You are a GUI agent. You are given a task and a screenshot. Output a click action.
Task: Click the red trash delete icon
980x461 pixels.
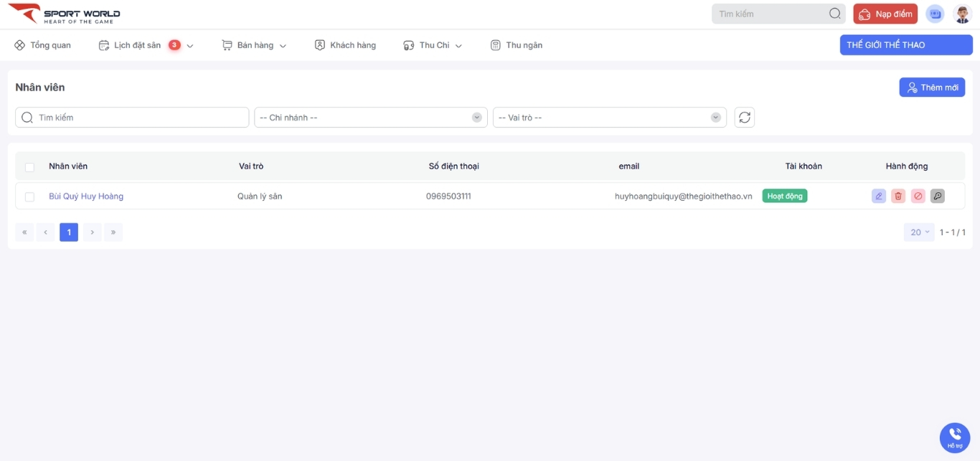[897, 196]
